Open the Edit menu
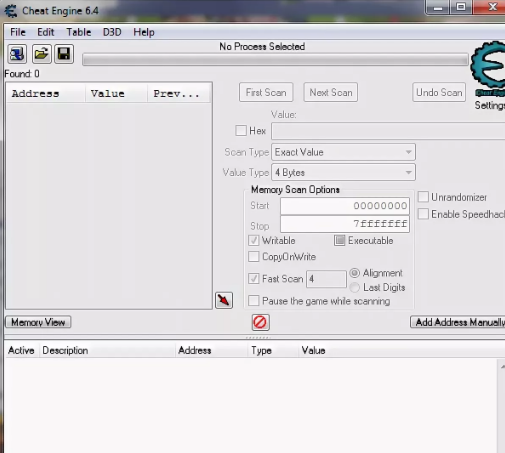This screenshot has width=505, height=453. [45, 32]
